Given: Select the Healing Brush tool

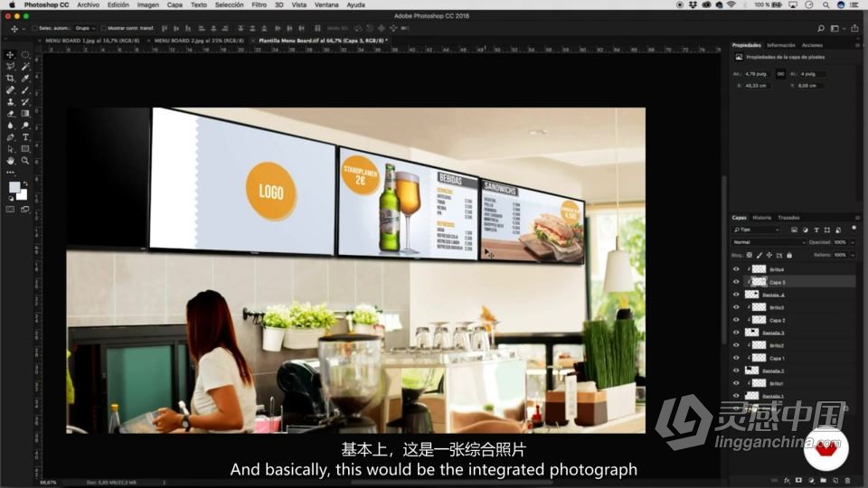Looking at the screenshot, I should click(x=10, y=89).
